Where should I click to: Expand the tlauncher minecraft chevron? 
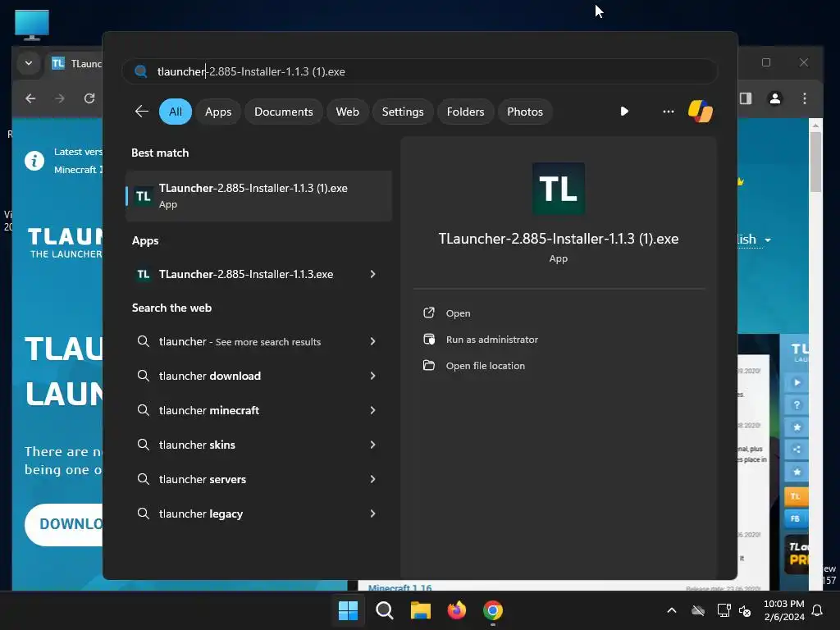(373, 410)
